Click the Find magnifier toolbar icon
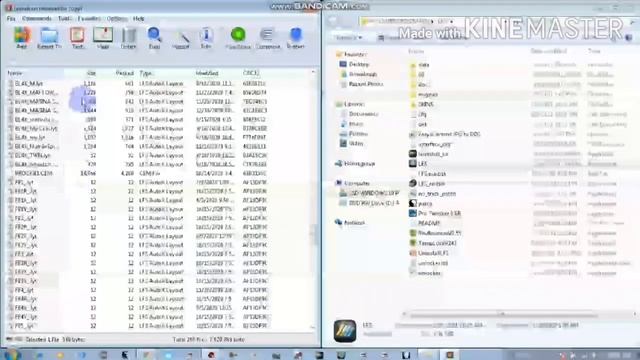Screen dimensions: 640x360 click(154, 38)
